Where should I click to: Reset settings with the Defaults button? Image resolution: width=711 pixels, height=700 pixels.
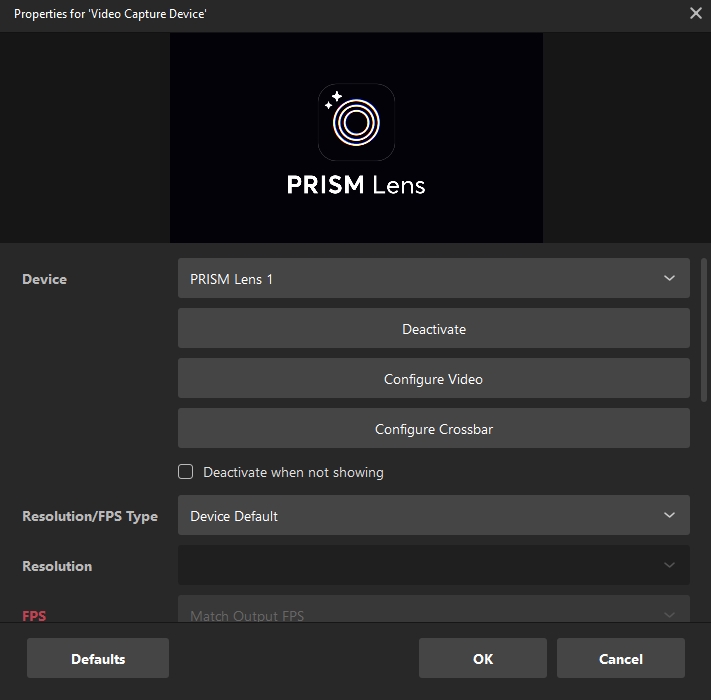tap(98, 658)
